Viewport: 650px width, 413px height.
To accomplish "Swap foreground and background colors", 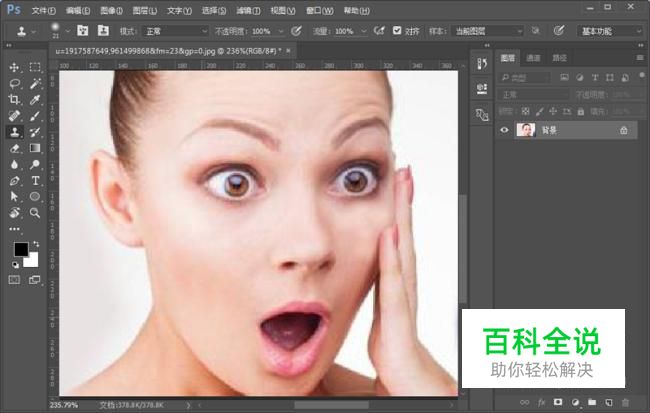I will pos(36,244).
